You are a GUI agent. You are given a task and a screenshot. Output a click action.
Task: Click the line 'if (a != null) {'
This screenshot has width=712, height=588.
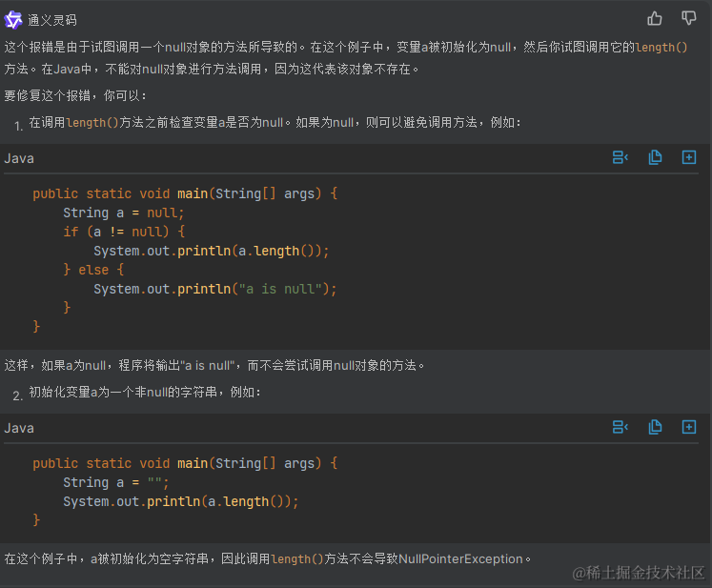click(x=124, y=232)
